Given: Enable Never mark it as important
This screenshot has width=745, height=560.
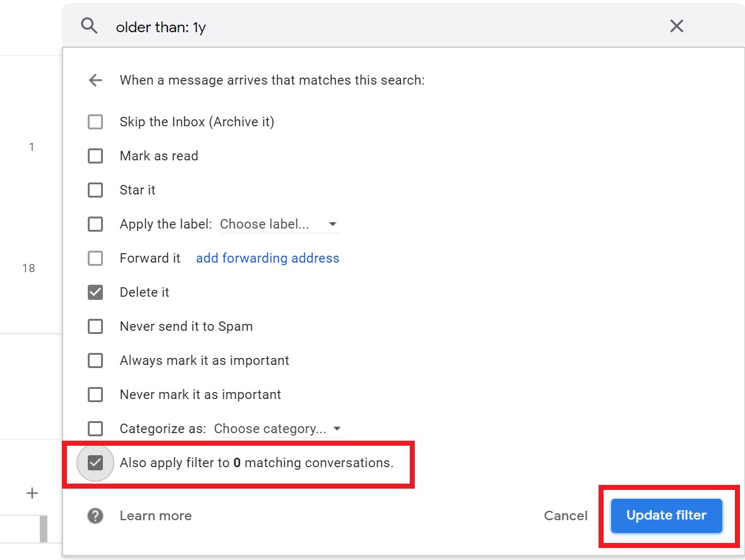Looking at the screenshot, I should tap(95, 395).
